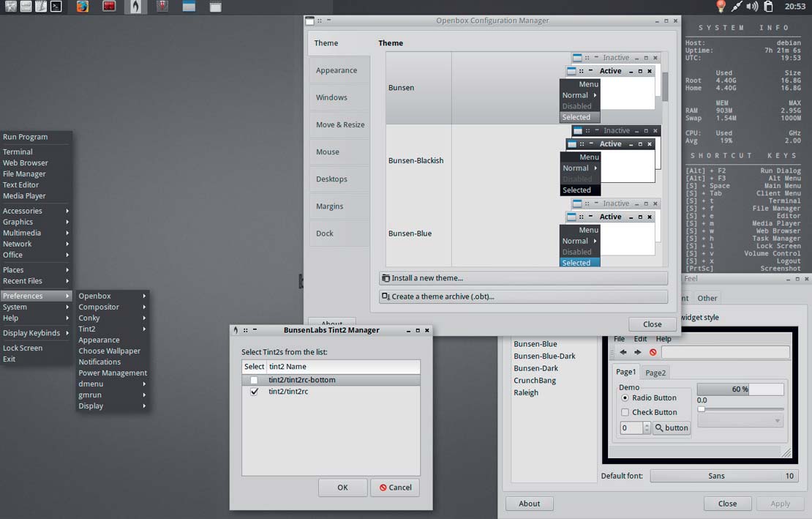Select Page2 tab in widget demo

coord(655,373)
